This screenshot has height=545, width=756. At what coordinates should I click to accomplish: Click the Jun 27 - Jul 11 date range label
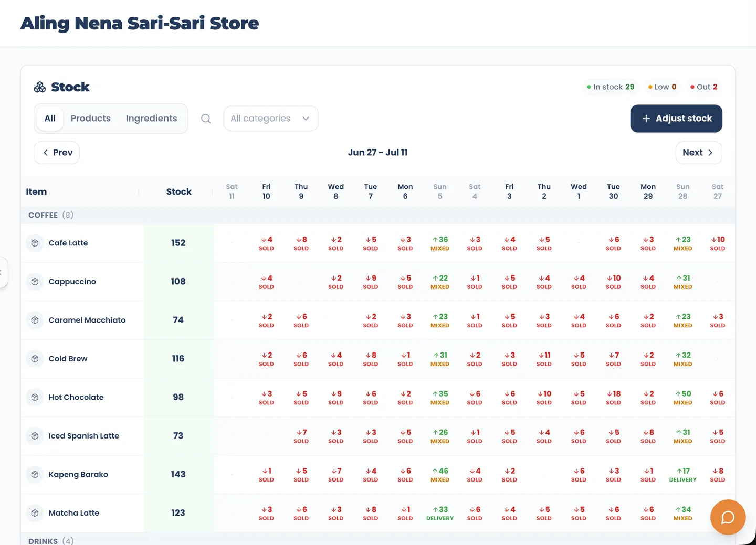tap(378, 153)
